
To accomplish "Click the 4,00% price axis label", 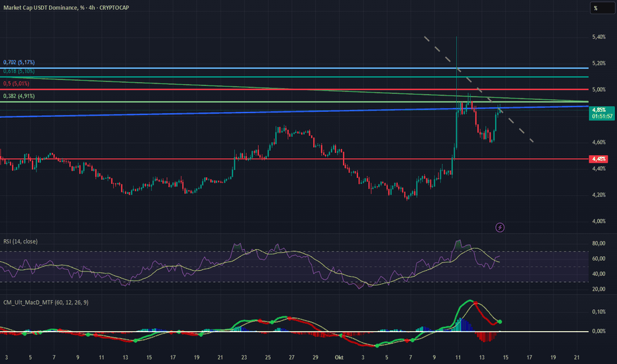I will 598,221.
